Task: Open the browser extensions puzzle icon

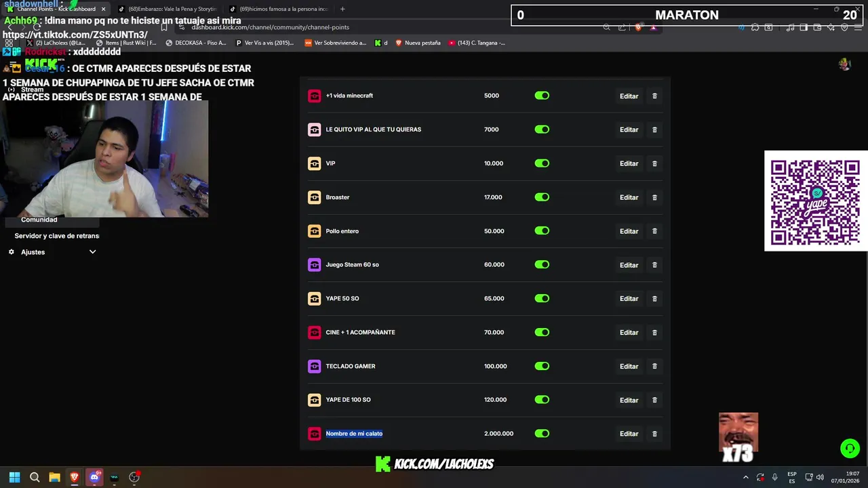Action: click(x=755, y=27)
